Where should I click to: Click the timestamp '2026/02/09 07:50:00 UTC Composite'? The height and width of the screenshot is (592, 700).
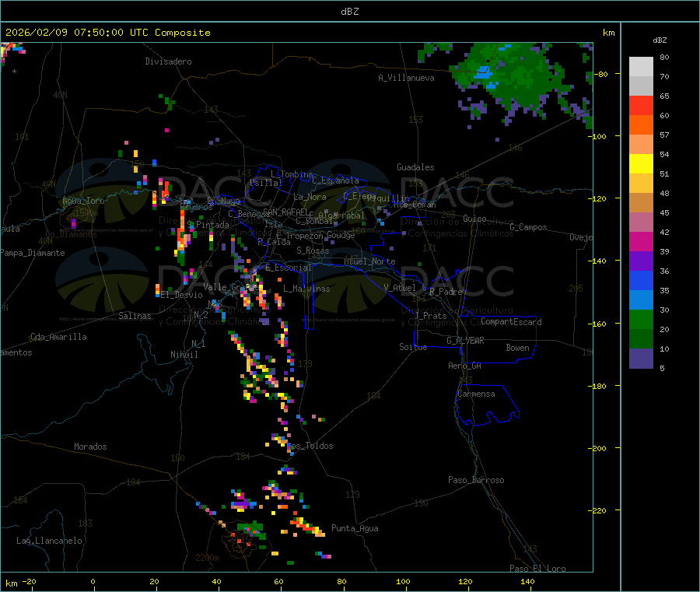(x=107, y=33)
